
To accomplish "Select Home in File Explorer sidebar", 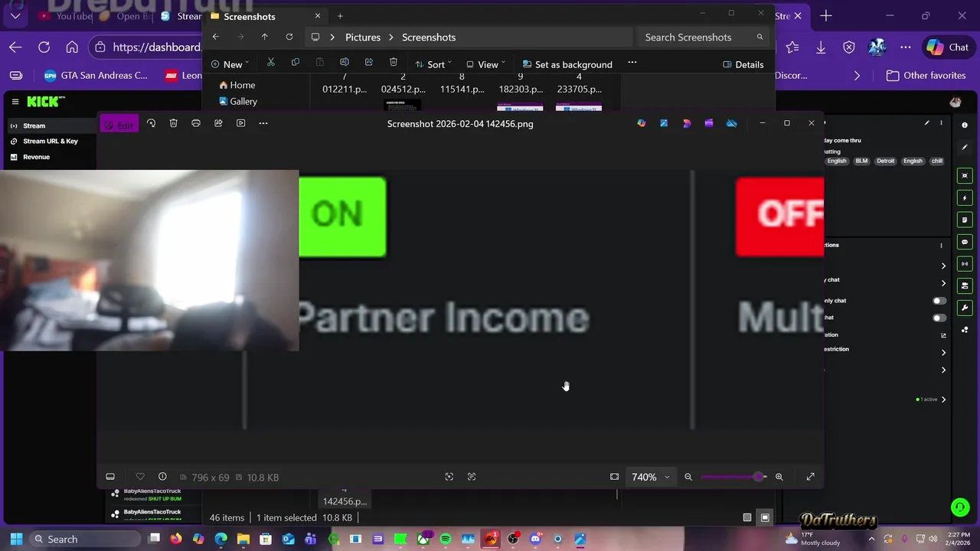I will (237, 85).
